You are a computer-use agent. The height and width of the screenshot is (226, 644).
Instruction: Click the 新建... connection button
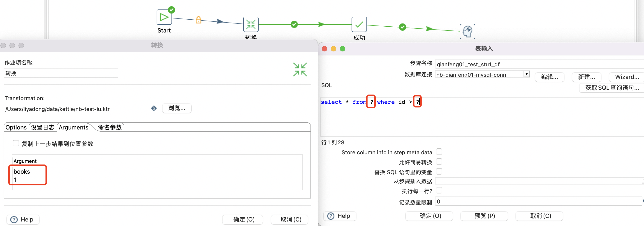(x=586, y=77)
